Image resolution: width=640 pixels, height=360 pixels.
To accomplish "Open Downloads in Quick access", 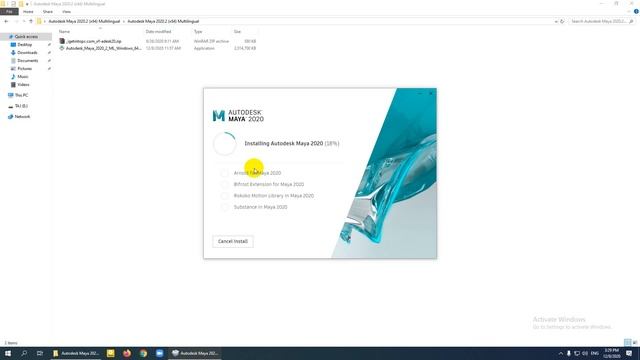I will tap(27, 53).
